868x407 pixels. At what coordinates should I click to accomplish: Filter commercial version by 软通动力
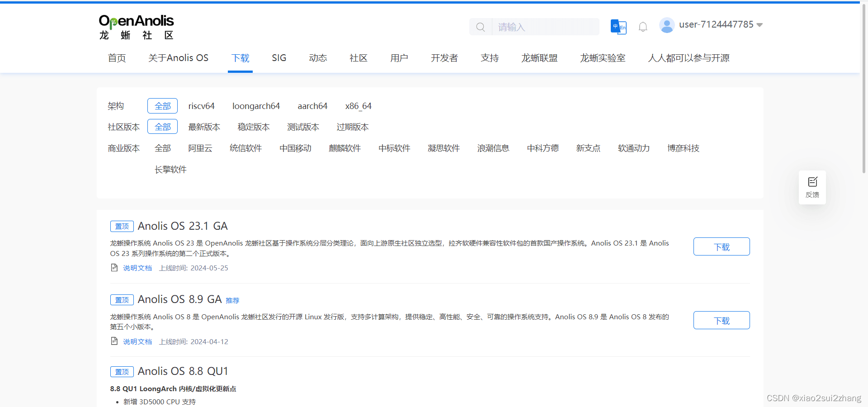634,148
